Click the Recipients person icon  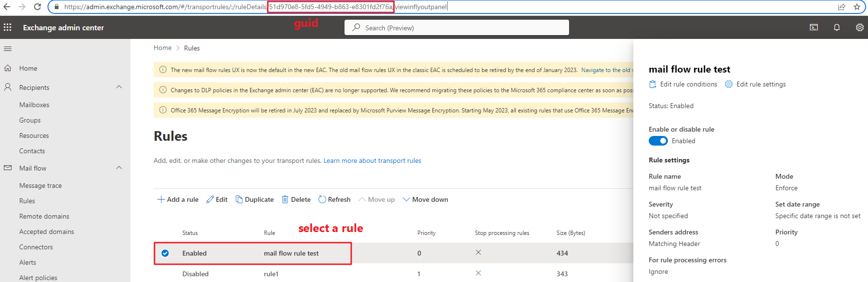pos(8,87)
